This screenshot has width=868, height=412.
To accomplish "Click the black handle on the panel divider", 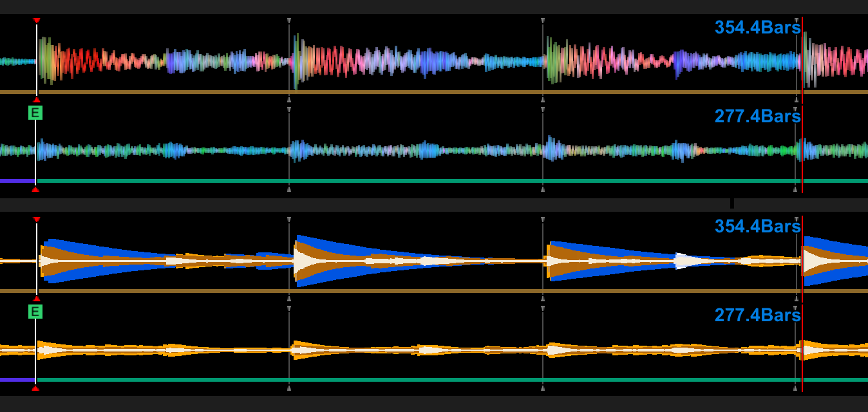I will [x=731, y=204].
